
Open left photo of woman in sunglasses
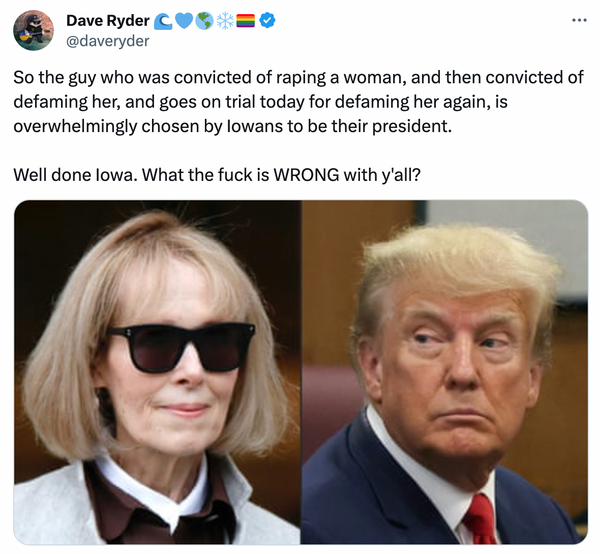click(x=157, y=372)
